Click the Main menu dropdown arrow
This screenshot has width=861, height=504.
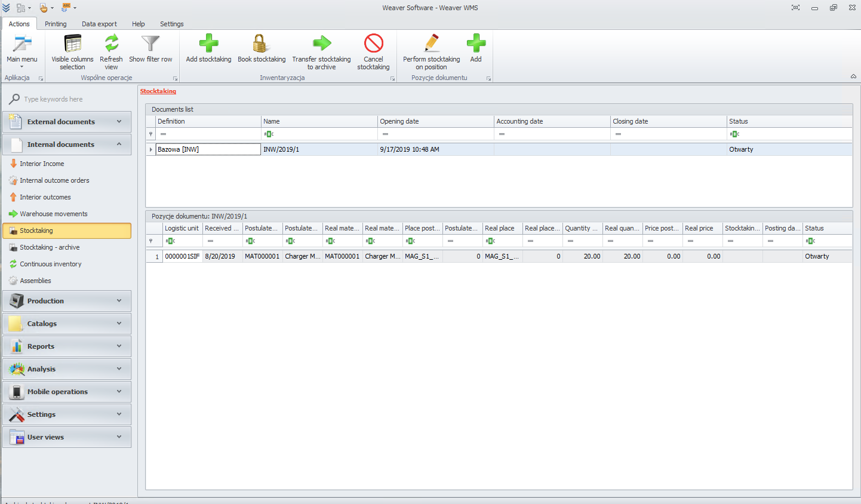22,66
